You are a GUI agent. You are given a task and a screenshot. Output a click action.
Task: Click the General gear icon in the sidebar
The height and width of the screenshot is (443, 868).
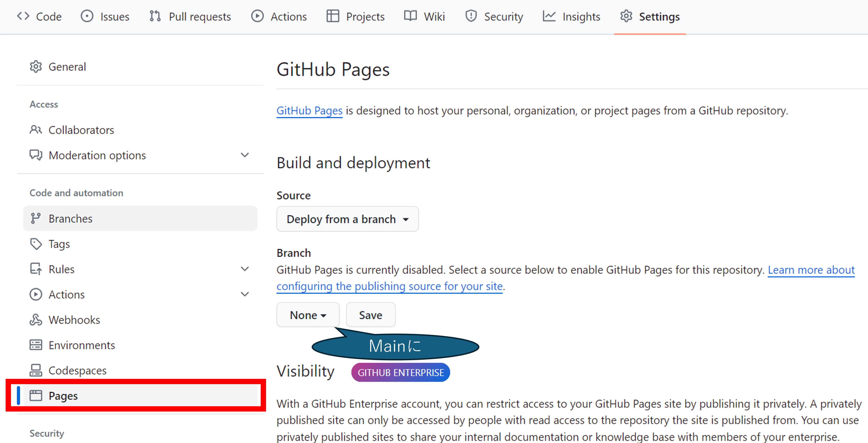tap(36, 67)
